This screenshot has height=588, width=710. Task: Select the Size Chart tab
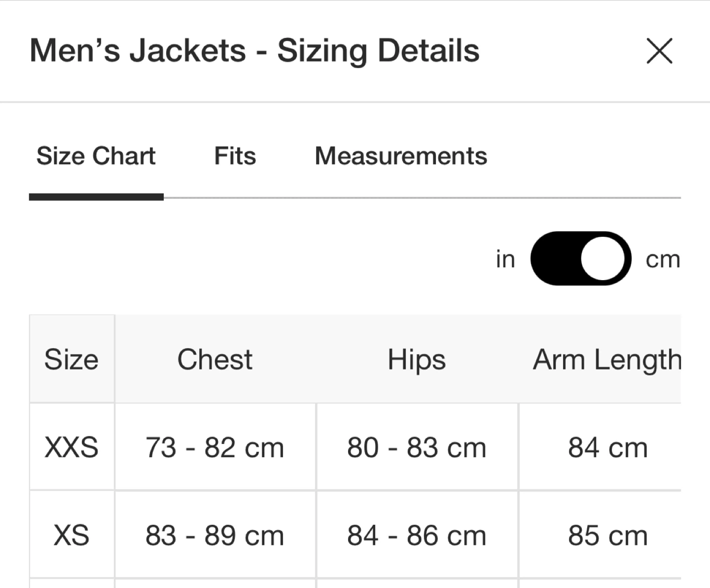click(96, 156)
